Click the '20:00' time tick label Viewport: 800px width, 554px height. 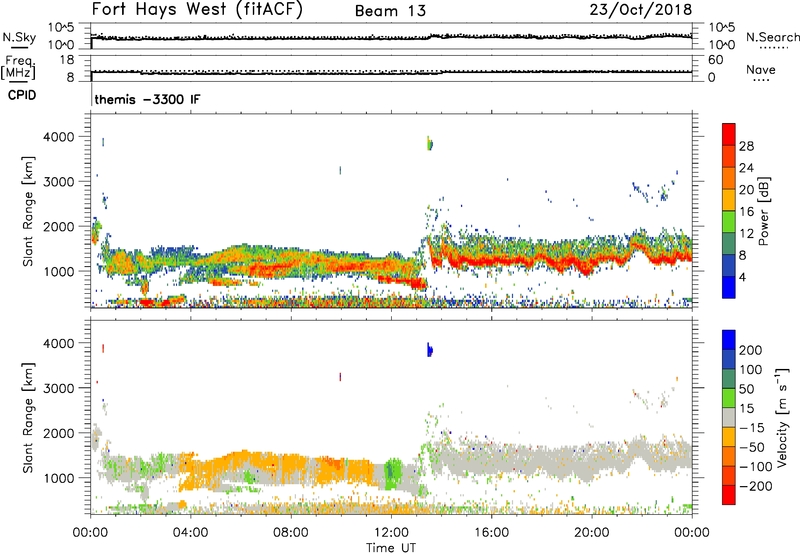click(x=592, y=533)
